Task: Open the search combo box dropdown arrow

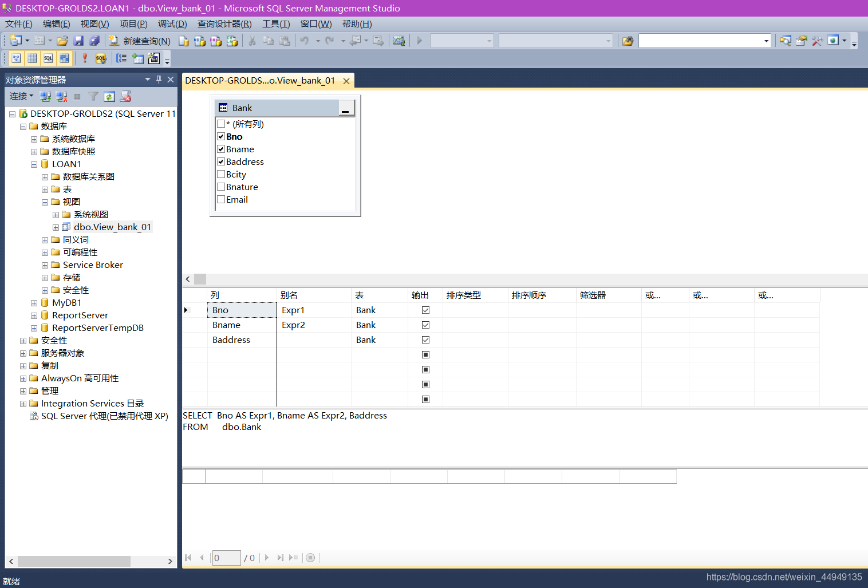Action: click(766, 41)
